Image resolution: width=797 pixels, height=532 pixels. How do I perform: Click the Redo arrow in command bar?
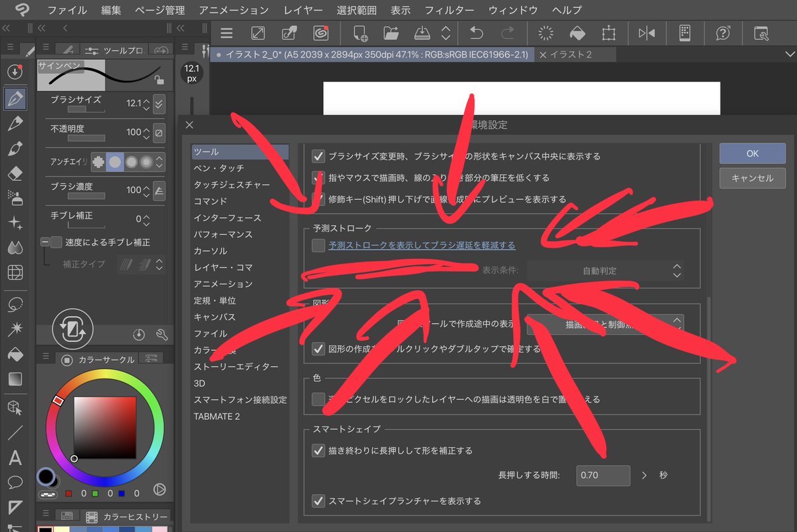(x=507, y=33)
